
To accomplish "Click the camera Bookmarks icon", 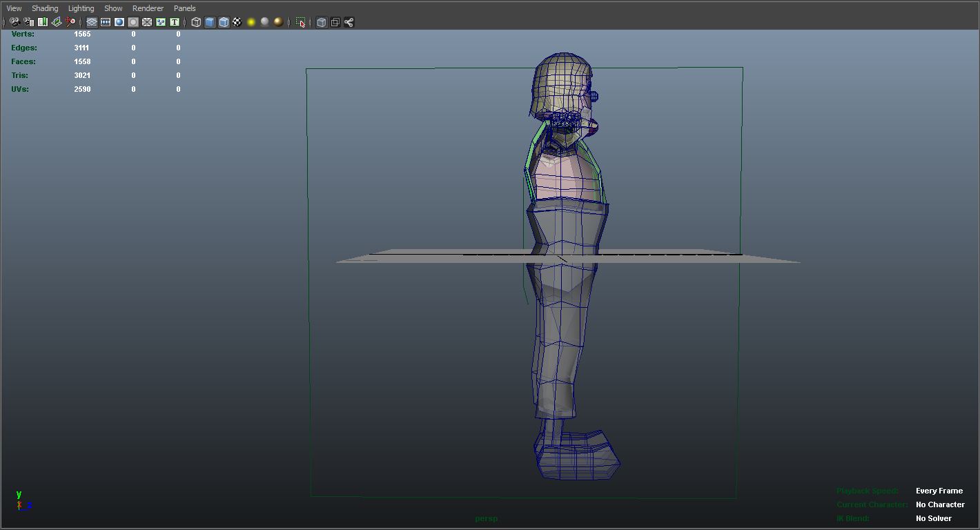I will [x=43, y=22].
